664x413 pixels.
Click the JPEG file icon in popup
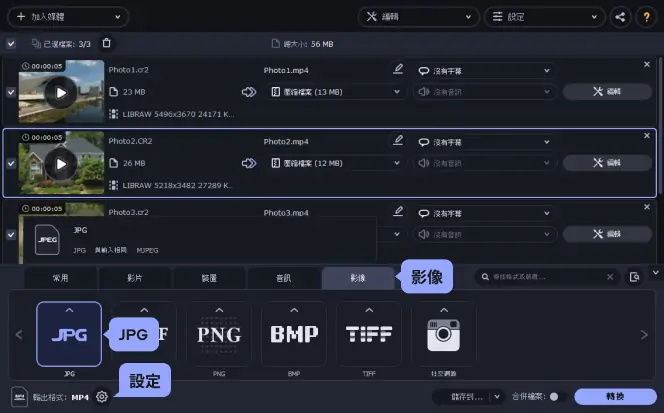[x=47, y=240]
